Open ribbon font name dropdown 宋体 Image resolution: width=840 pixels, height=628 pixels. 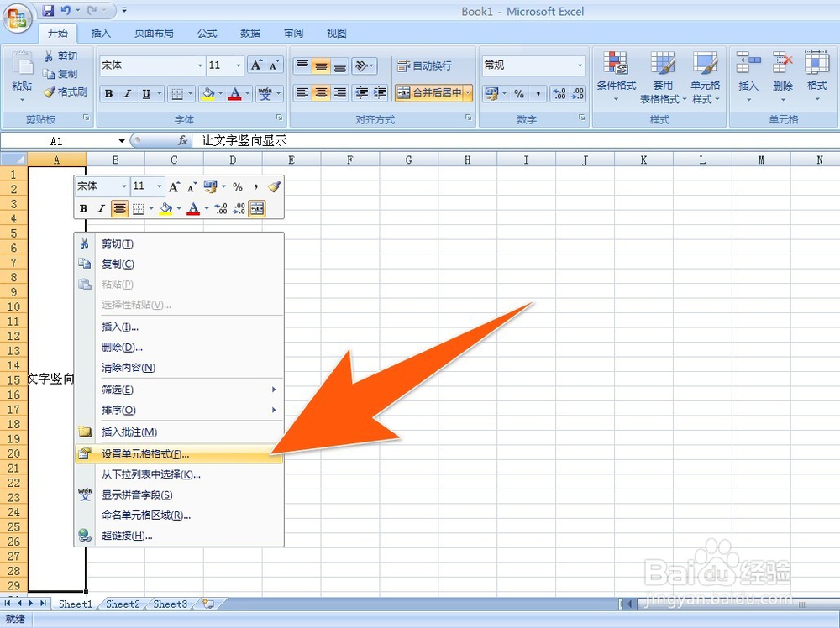click(200, 65)
